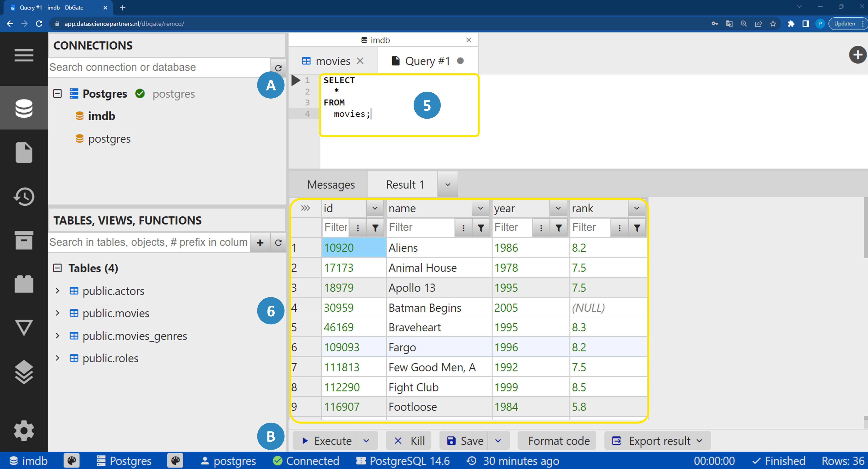Open the layers icon in the sidebar

(x=24, y=372)
